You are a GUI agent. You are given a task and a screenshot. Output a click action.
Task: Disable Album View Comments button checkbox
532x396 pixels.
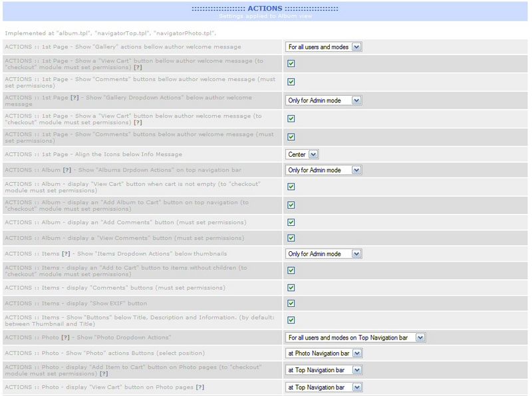pyautogui.click(x=291, y=238)
